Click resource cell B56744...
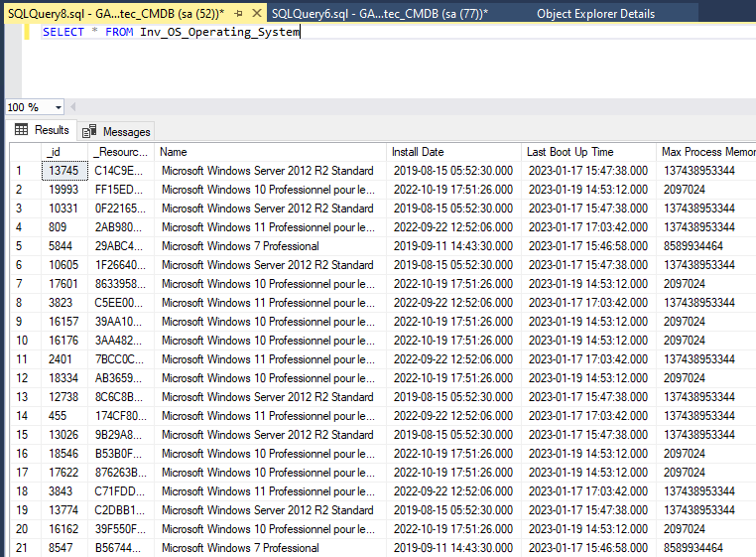756x557 pixels. pyautogui.click(x=121, y=548)
